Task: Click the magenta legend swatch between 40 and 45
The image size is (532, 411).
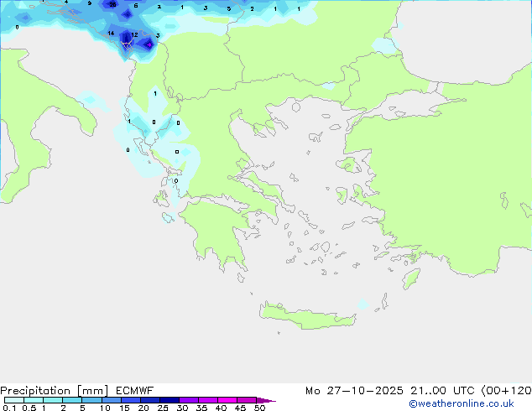Action: (227, 400)
